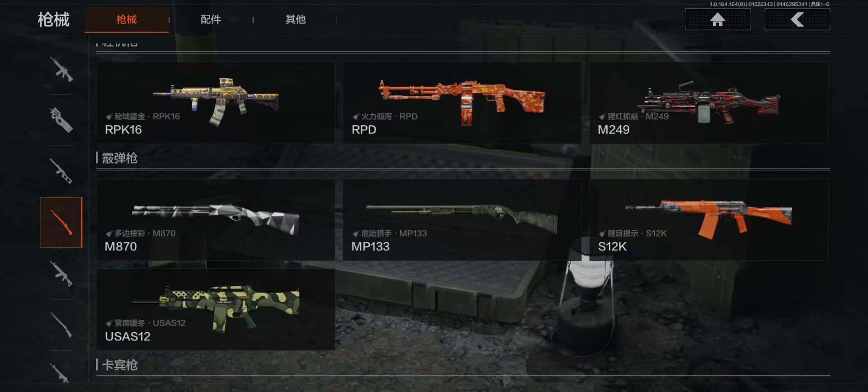Switch to the 其他 tab
868x392 pixels.
(295, 19)
